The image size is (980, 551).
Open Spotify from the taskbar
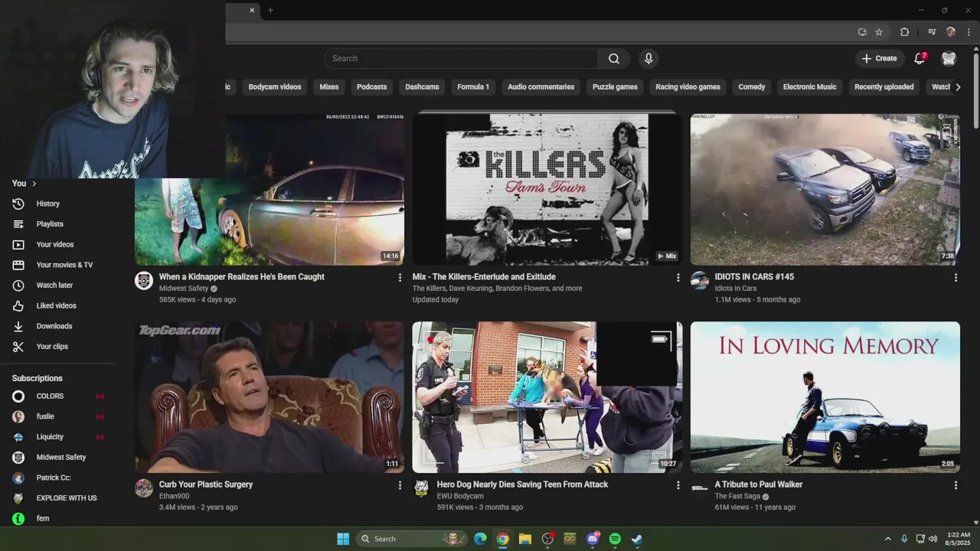[615, 539]
